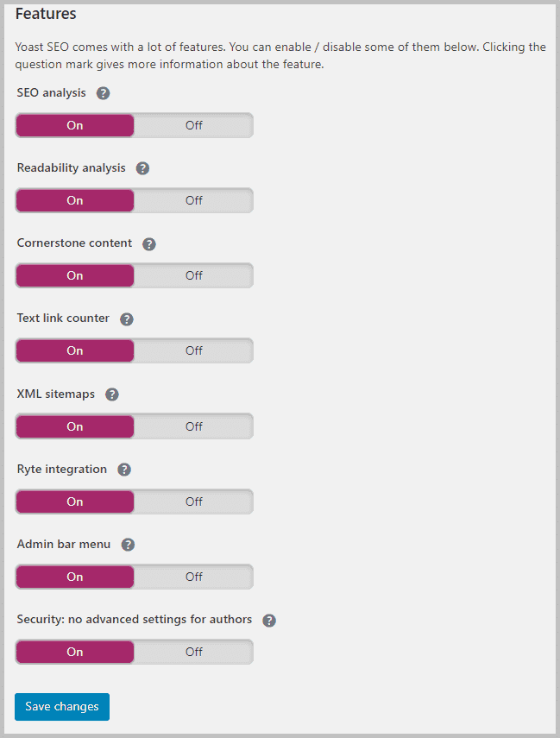Switch Ryte integration to Off
The image size is (560, 738).
tap(193, 501)
